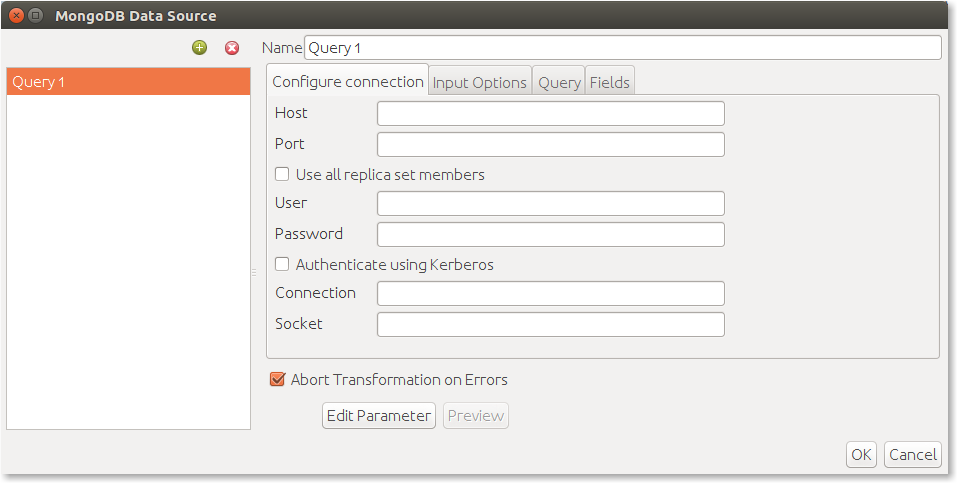Open the Fields tab
The width and height of the screenshot is (957, 483).
coord(610,82)
